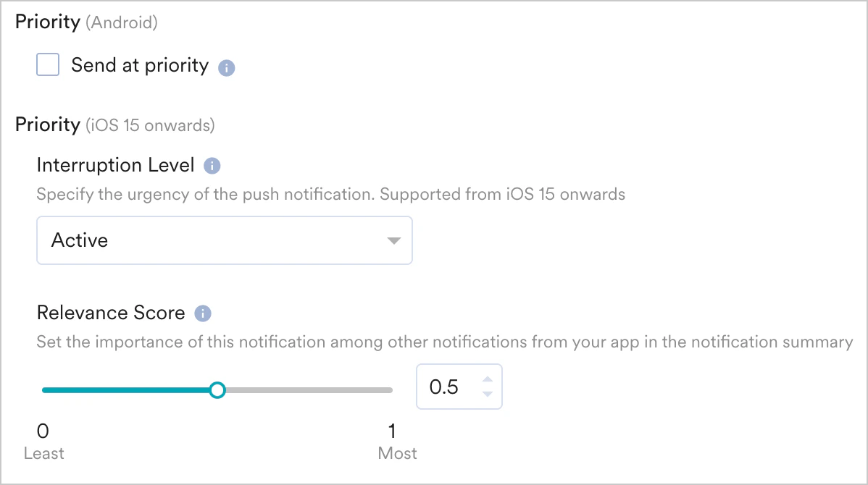The width and height of the screenshot is (868, 485).
Task: Click the info icon next to Interruption Level
Action: [213, 165]
